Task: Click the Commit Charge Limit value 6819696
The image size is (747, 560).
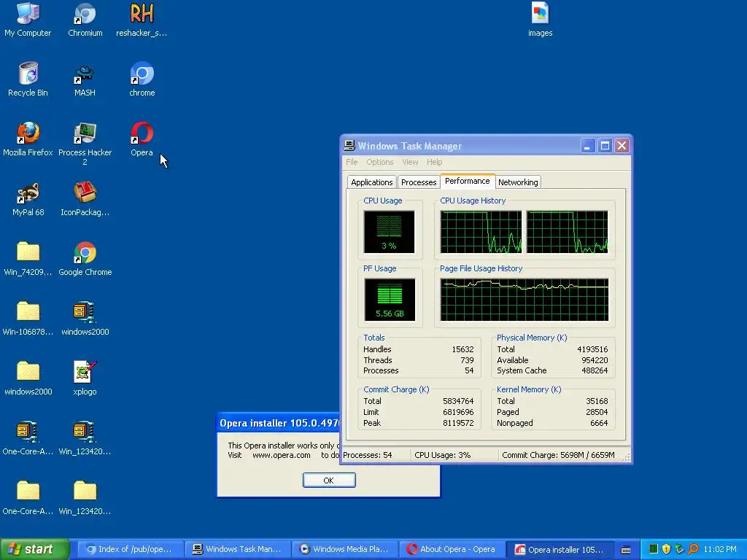Action: (458, 413)
